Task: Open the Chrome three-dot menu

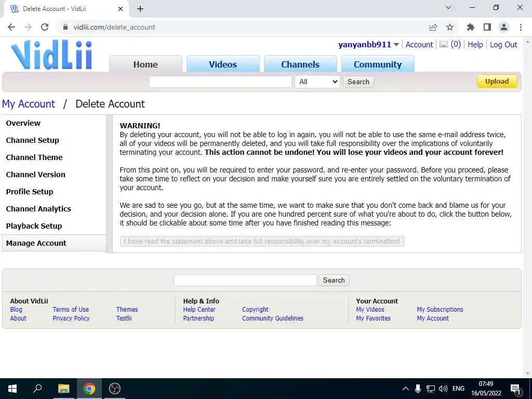Action: point(521,27)
